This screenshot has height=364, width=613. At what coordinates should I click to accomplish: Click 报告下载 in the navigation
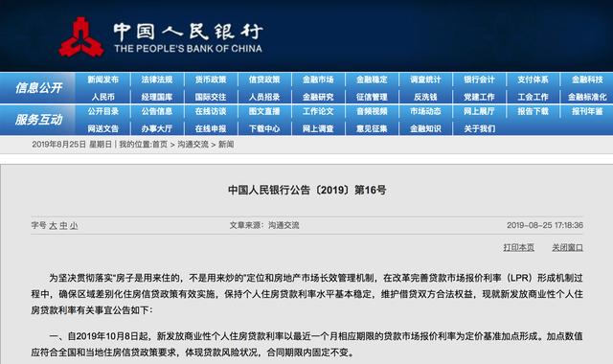tap(533, 111)
